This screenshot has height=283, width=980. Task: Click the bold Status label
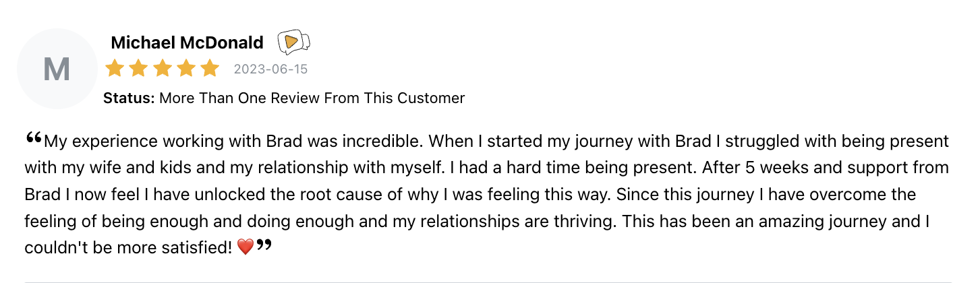(x=129, y=98)
